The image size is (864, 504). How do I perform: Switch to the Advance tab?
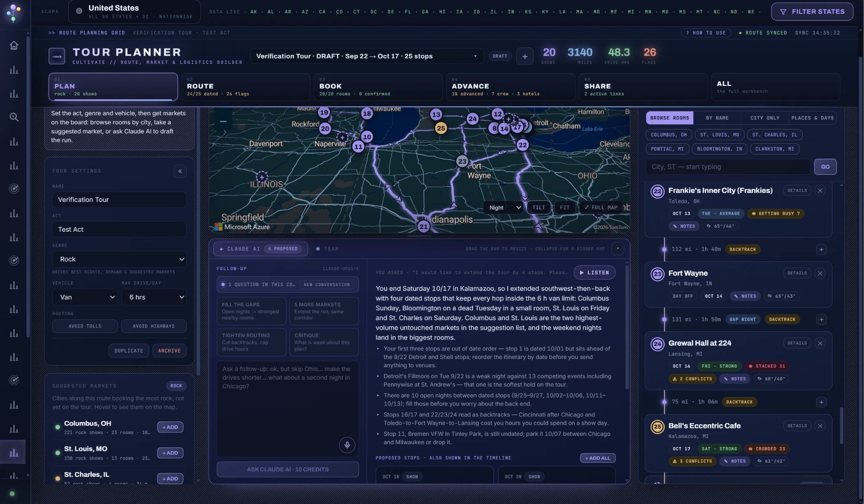click(x=510, y=87)
